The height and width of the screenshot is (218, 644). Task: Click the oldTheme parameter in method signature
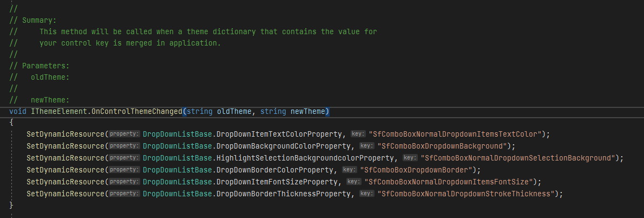[x=234, y=112]
